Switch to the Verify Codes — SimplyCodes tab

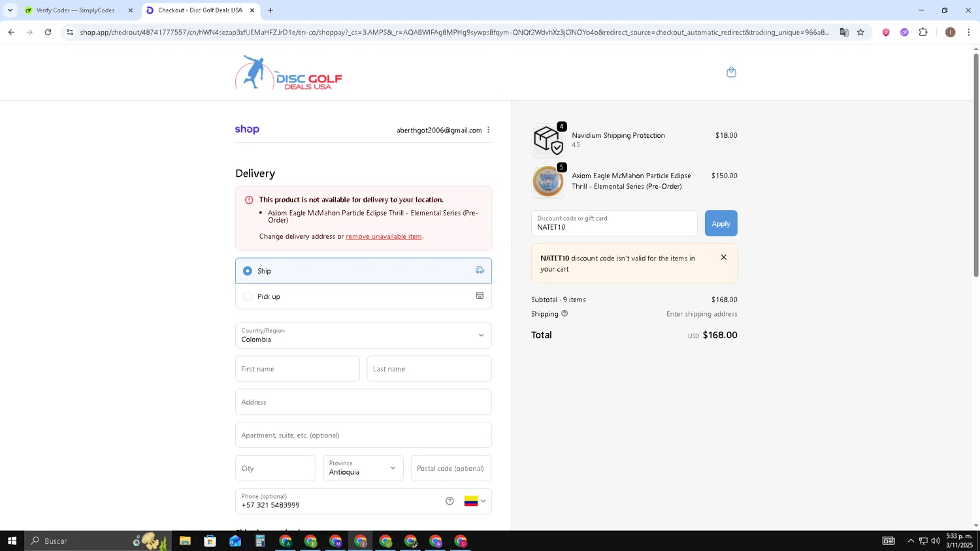76,10
